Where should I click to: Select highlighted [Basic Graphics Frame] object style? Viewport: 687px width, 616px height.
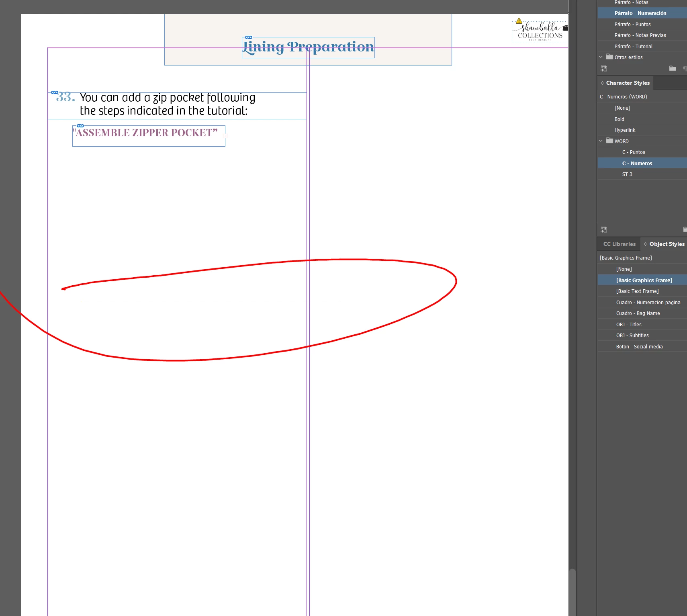(642, 280)
